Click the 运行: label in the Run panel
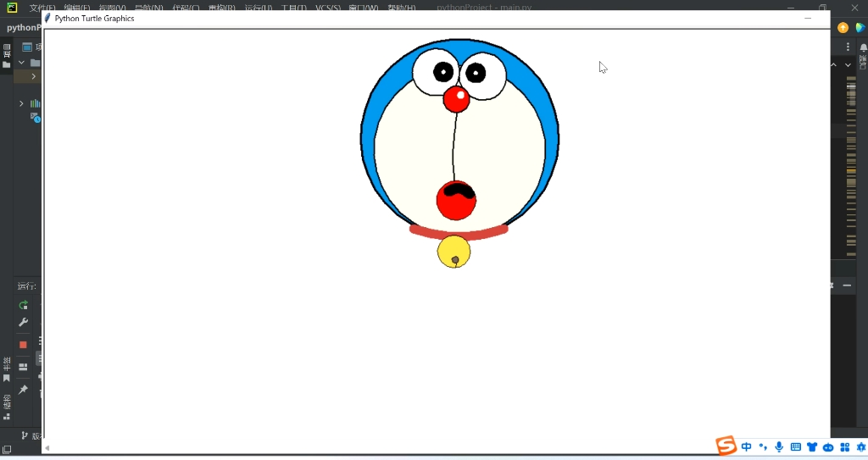Screen dimensions: 868x460 pyautogui.click(x=26, y=286)
